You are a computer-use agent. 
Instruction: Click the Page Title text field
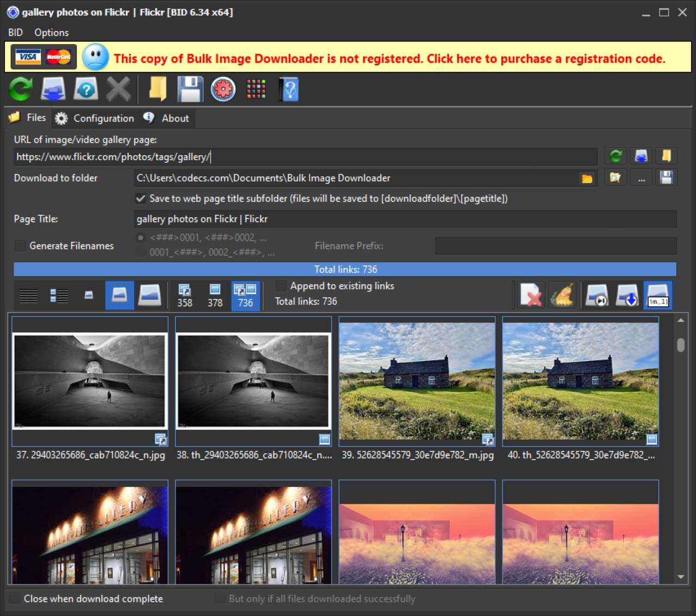point(406,219)
